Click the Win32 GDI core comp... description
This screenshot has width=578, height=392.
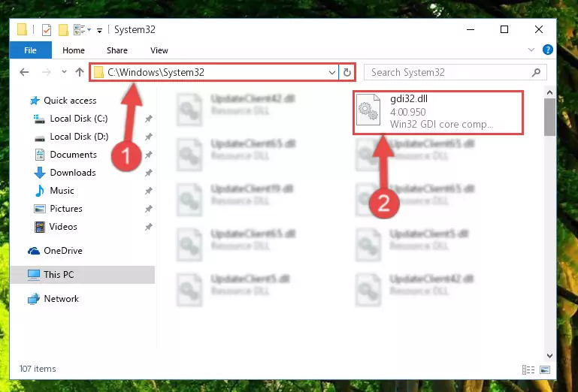[x=441, y=124]
